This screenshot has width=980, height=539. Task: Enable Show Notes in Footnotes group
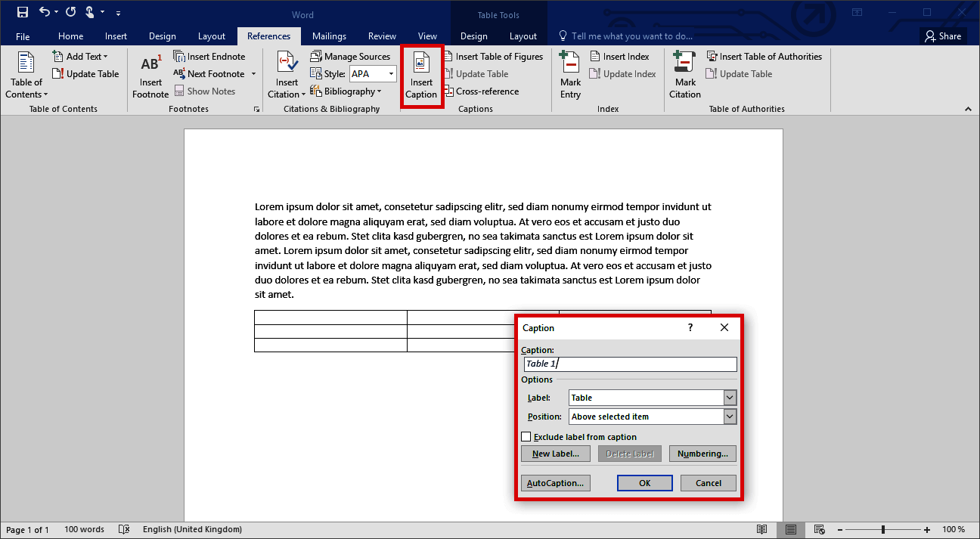point(205,91)
